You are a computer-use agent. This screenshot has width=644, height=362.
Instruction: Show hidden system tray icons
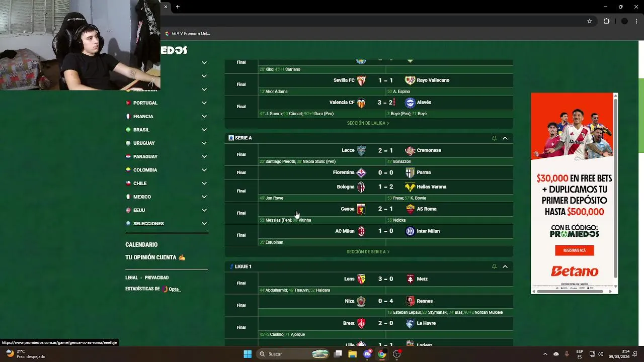tap(545, 354)
